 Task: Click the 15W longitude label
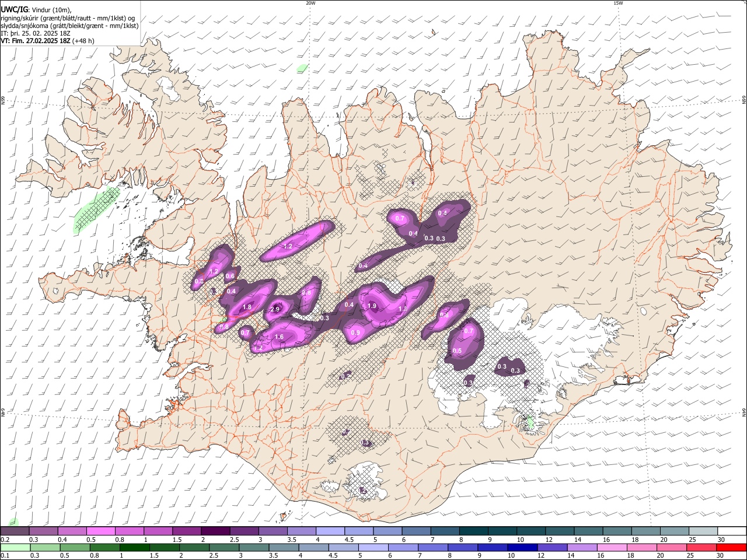click(618, 3)
